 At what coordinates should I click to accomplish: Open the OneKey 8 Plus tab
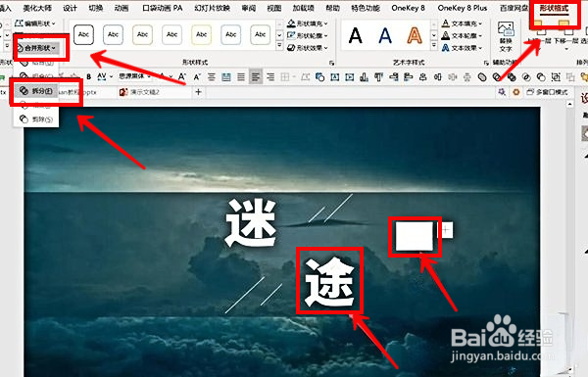coord(462,8)
